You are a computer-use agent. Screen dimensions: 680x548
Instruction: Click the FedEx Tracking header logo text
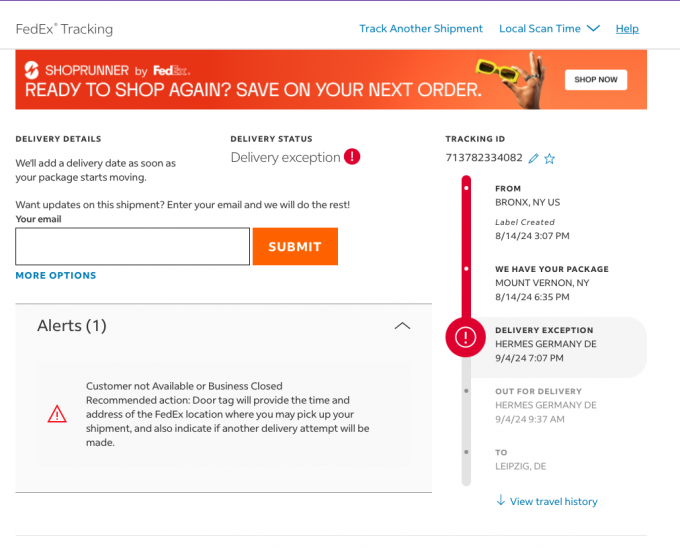click(x=64, y=29)
